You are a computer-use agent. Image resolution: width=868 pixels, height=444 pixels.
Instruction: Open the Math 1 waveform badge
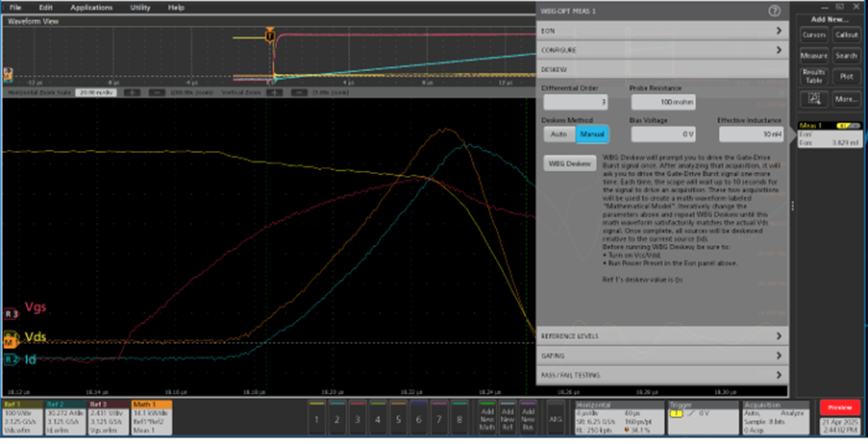coord(151,415)
